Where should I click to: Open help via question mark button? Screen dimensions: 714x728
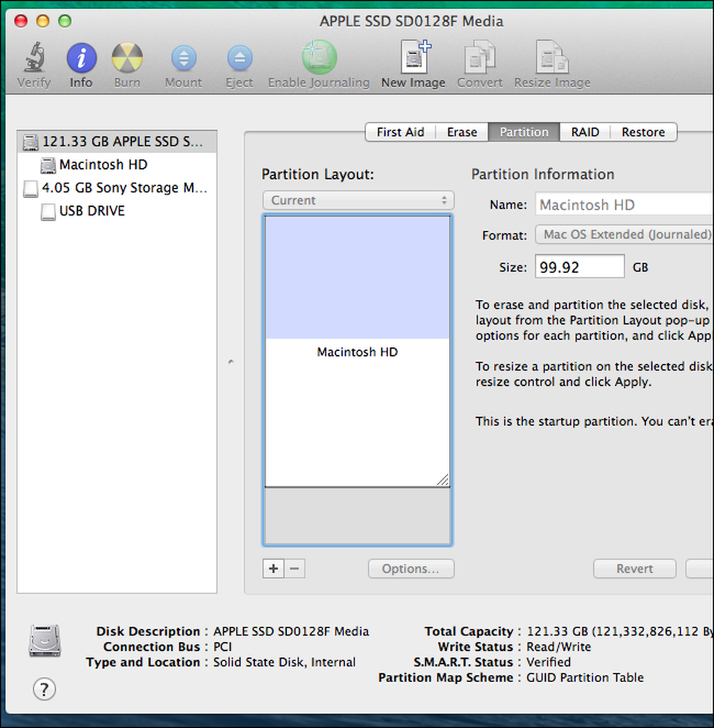44,689
